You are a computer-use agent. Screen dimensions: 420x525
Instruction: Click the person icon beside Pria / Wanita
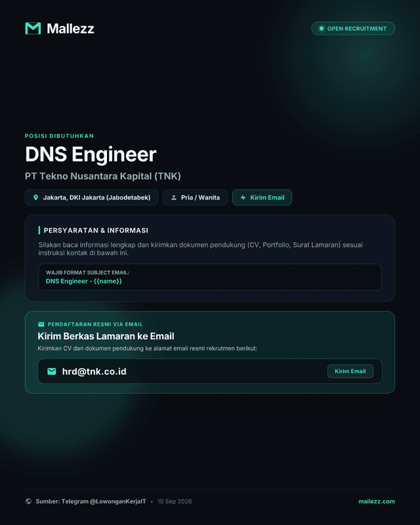[174, 198]
